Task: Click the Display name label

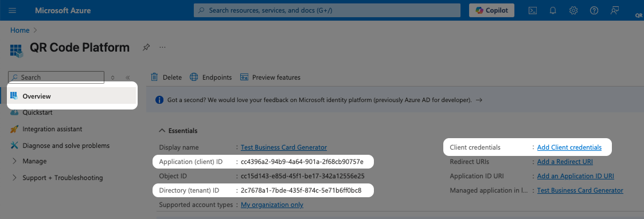Action: pos(179,147)
